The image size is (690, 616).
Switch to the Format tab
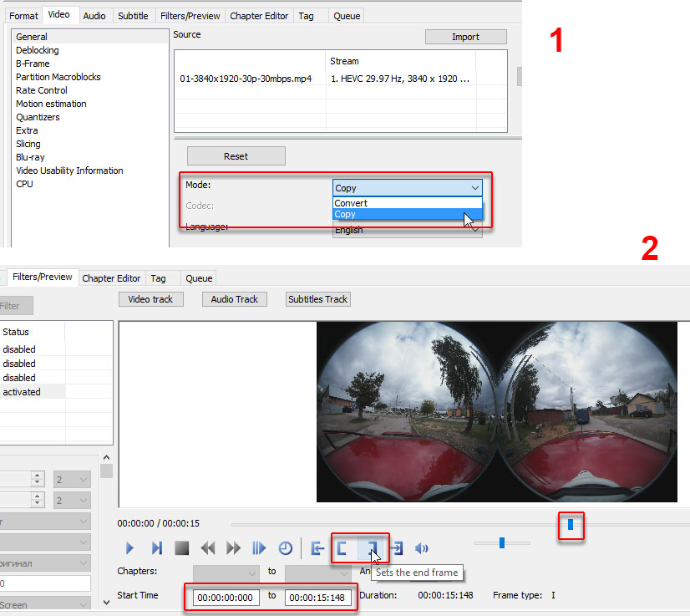(23, 16)
